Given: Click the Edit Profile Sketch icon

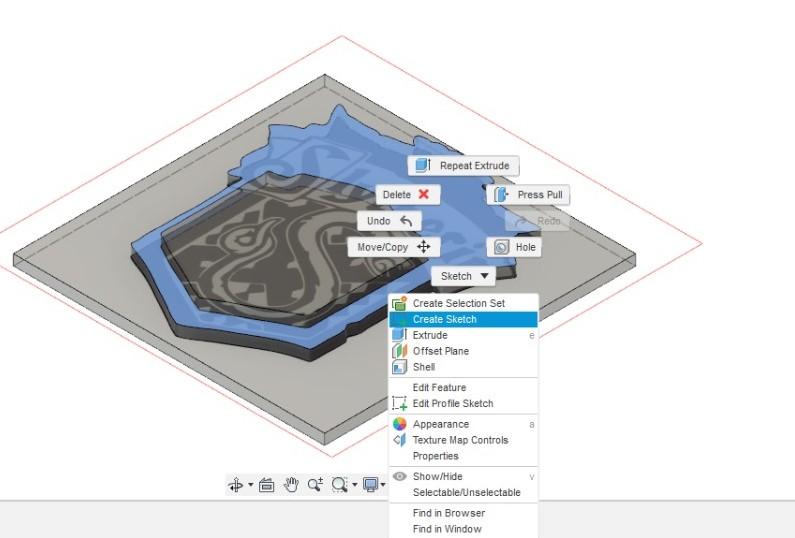Looking at the screenshot, I should coord(400,404).
